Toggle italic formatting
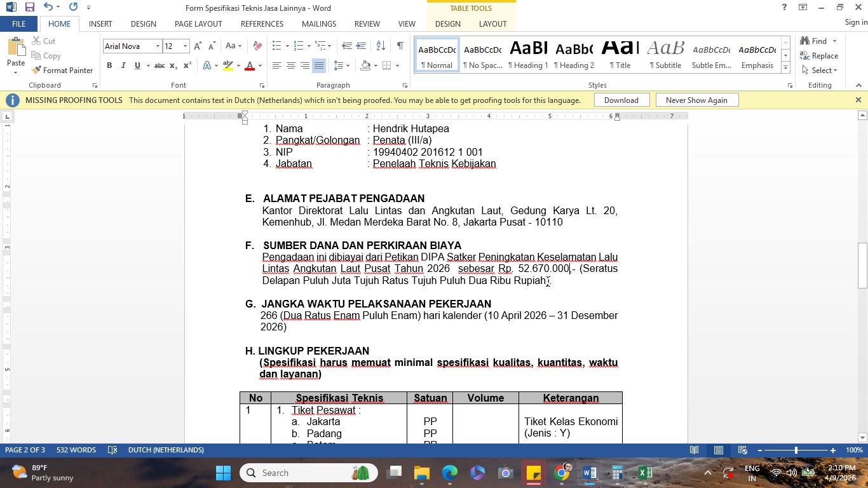 [123, 65]
